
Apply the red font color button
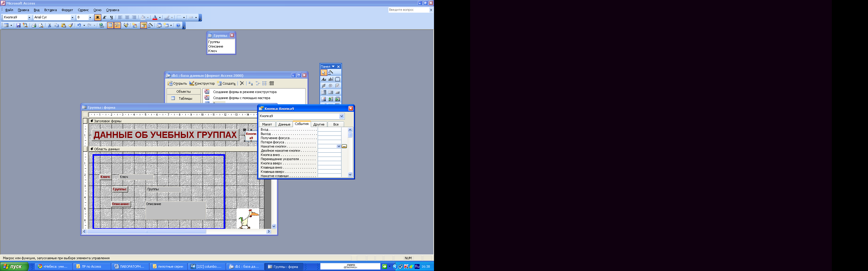point(155,17)
